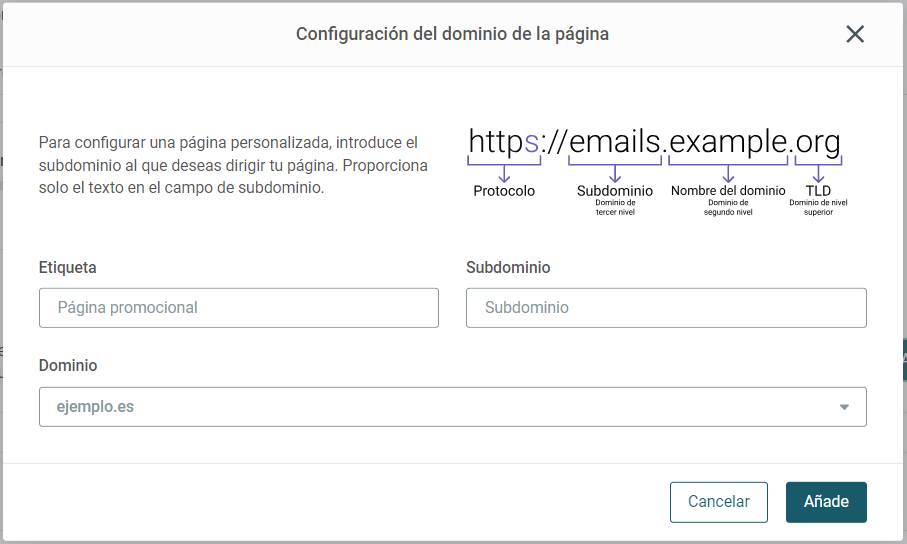The width and height of the screenshot is (907, 544).
Task: Click the https://emails.example.org example URL
Action: point(654,141)
